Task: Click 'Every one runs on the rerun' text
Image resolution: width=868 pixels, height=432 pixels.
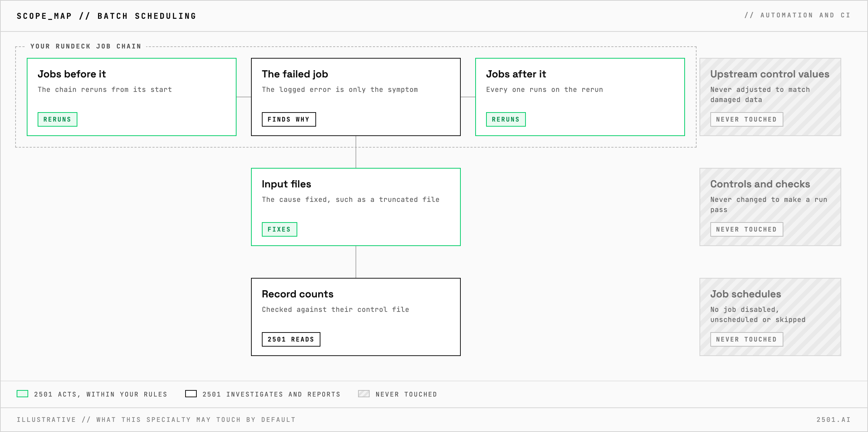Action: coord(545,89)
